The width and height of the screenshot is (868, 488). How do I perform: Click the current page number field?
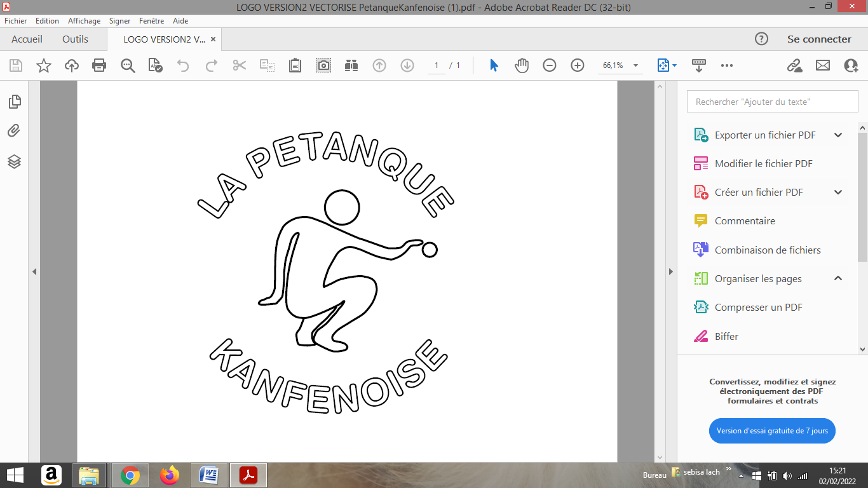coord(437,65)
